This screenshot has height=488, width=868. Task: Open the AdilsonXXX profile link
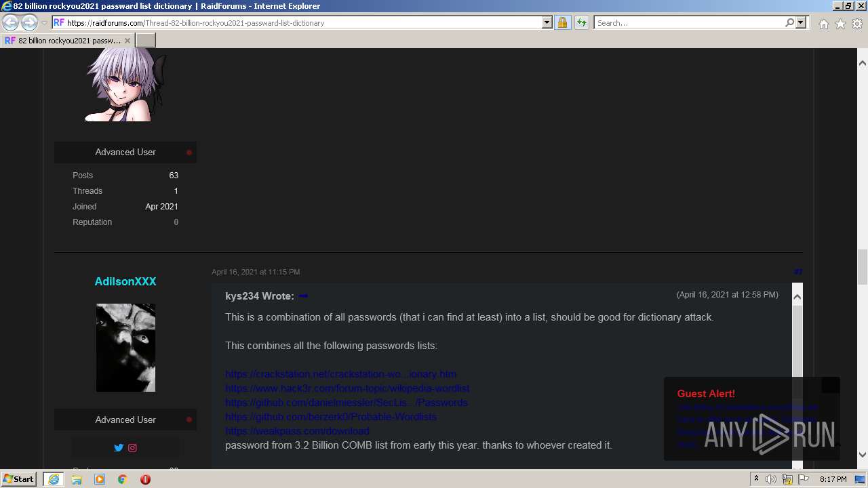click(x=125, y=281)
